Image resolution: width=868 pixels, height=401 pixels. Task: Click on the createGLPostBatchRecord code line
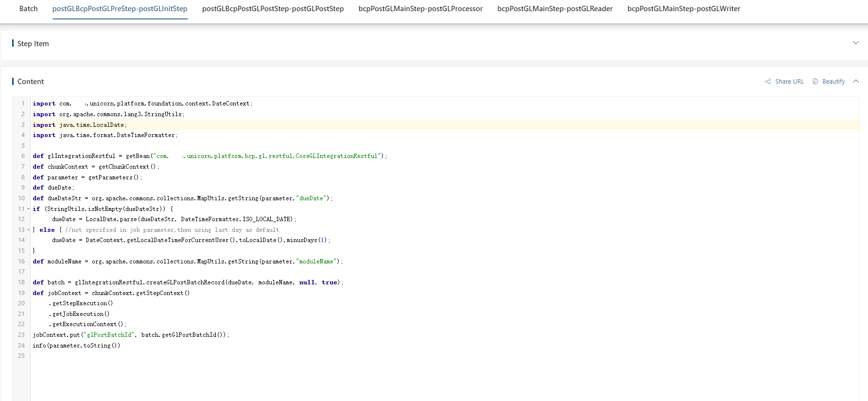click(x=188, y=282)
